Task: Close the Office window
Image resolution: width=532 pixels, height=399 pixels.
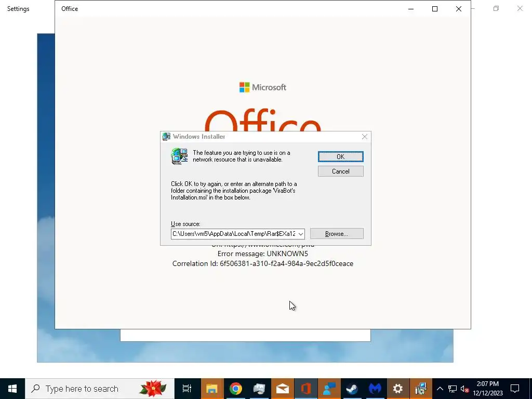Action: pyautogui.click(x=458, y=9)
